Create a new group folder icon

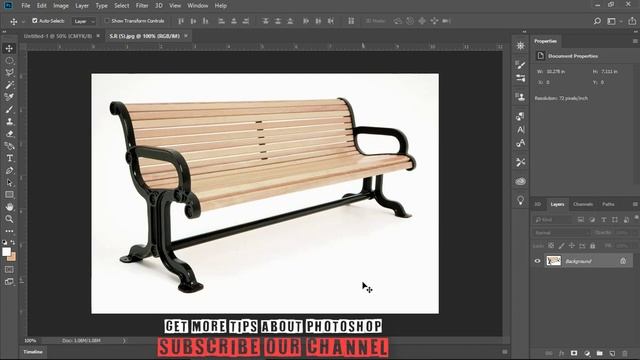click(x=600, y=353)
